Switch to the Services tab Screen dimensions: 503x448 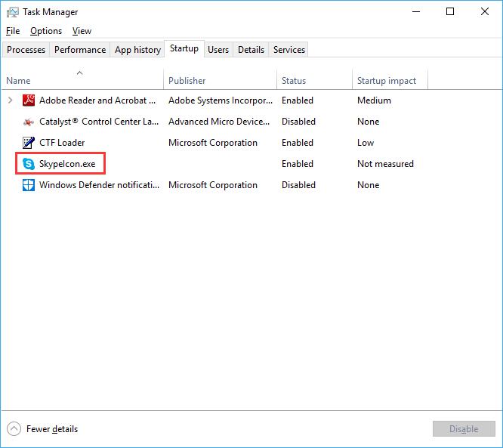[x=289, y=50]
